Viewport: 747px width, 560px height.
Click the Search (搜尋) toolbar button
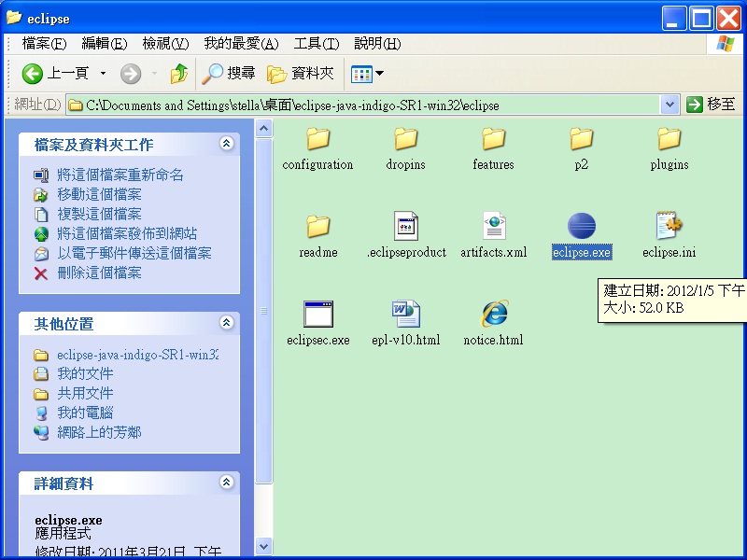[x=229, y=74]
